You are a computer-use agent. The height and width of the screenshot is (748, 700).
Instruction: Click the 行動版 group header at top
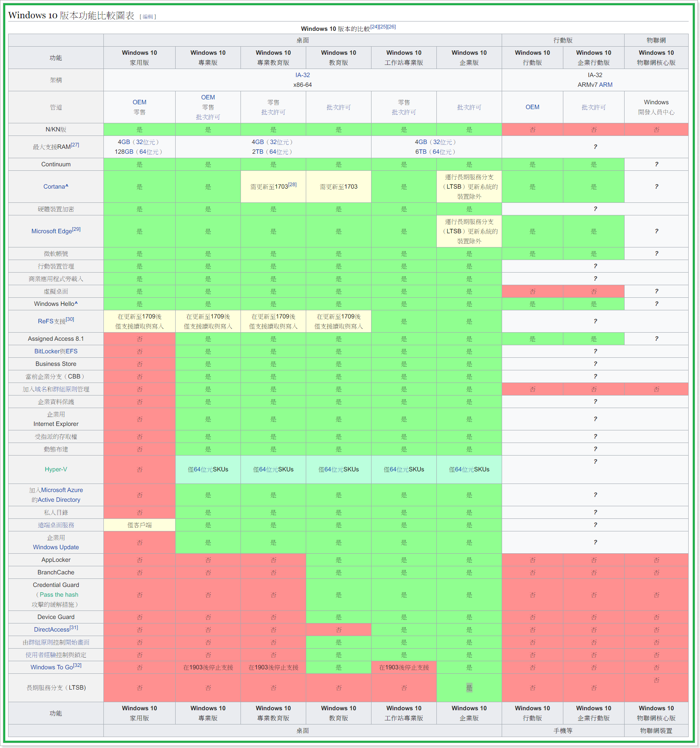coord(563,40)
